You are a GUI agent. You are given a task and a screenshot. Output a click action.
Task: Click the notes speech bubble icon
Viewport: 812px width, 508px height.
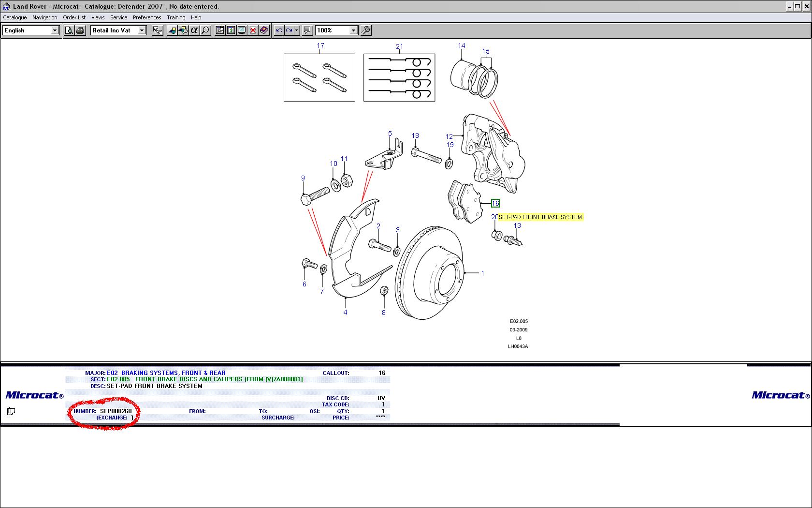[307, 30]
